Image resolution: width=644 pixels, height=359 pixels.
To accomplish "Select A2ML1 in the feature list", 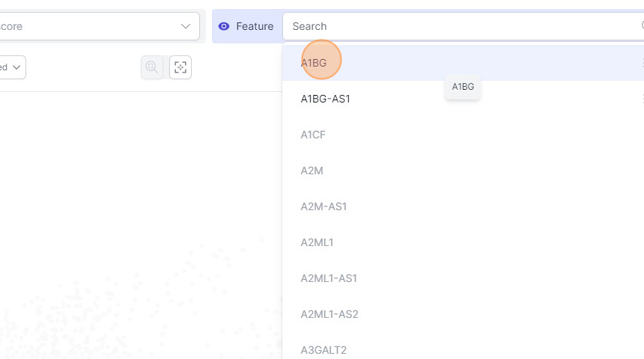I will 317,242.
